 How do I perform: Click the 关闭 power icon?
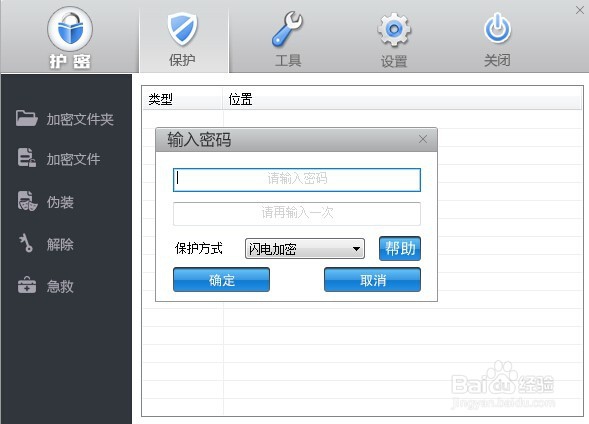[497, 29]
